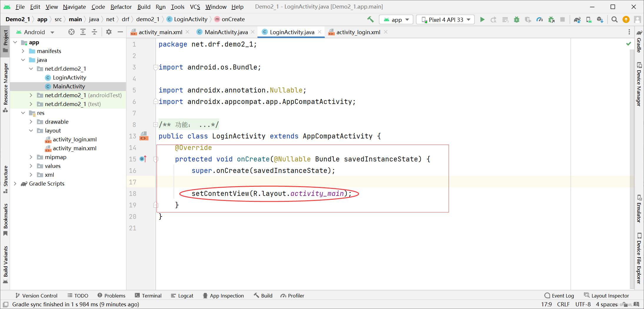The image size is (644, 309).
Task: Expand the drawable folder
Action: 31,122
